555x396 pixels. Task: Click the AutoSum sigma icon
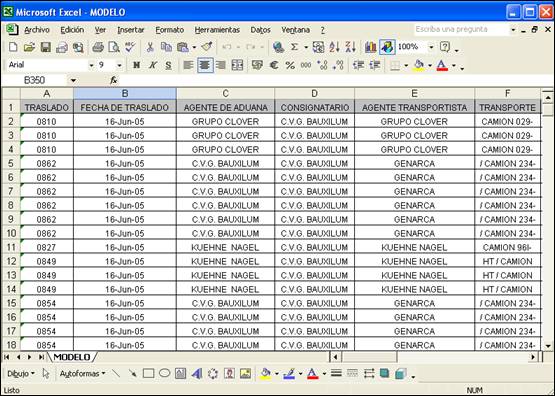tap(294, 47)
